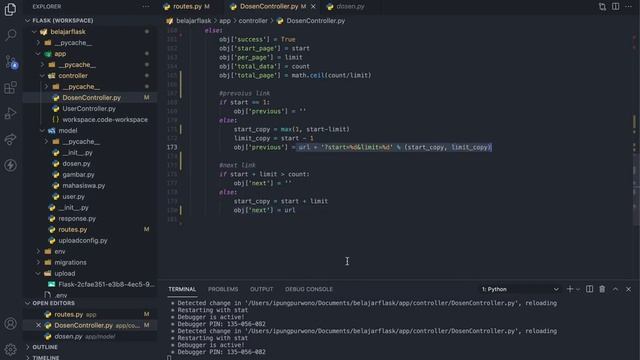Open the OUTPUT panel tab
640x360 pixels.
tap(261, 289)
